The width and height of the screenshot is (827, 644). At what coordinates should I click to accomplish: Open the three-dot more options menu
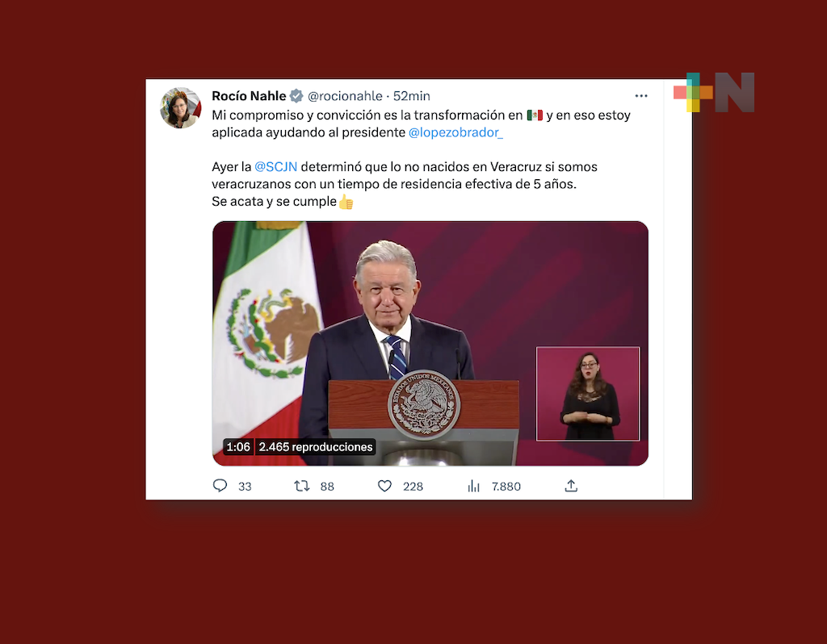(x=640, y=96)
